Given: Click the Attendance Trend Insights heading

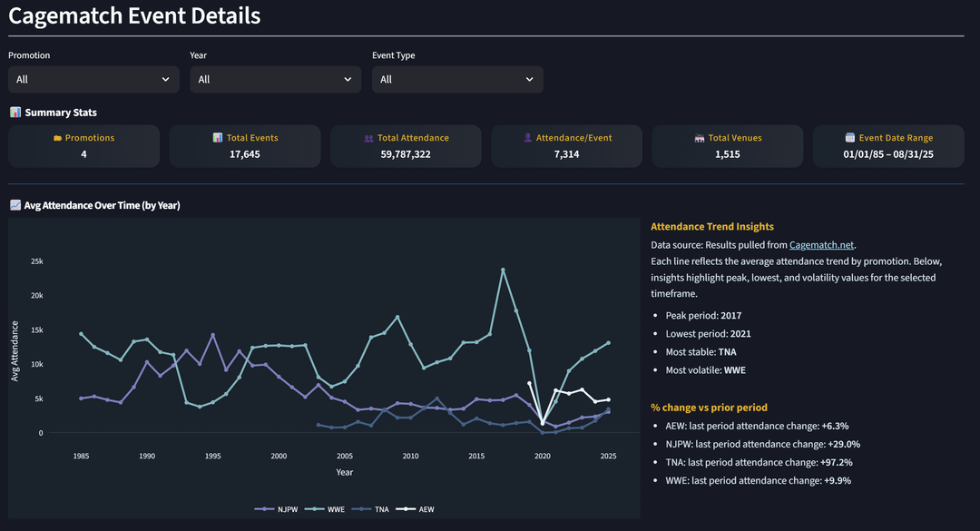Looking at the screenshot, I should coord(712,226).
